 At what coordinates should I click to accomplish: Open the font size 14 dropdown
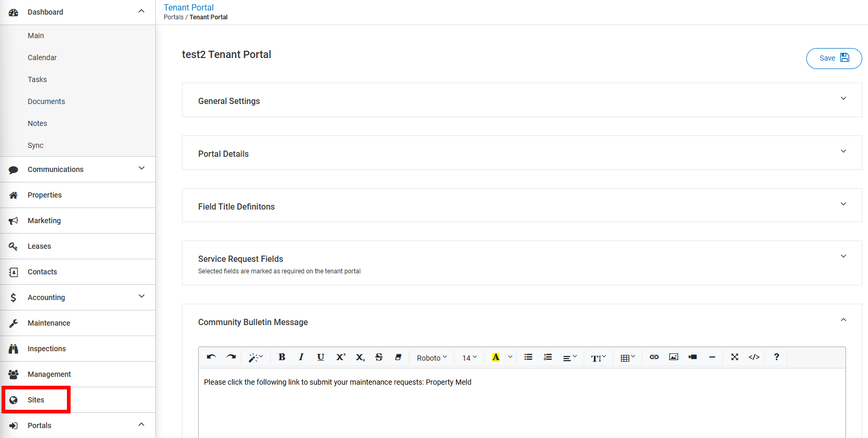469,358
